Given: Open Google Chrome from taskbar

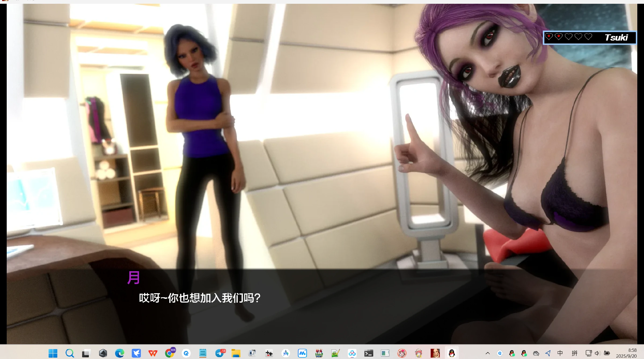Looking at the screenshot, I should [x=169, y=353].
